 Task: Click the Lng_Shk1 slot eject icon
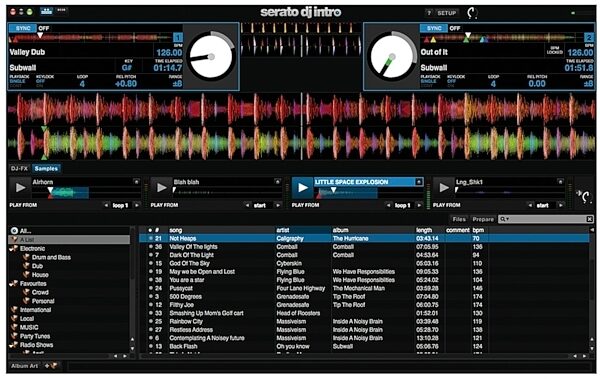click(x=560, y=182)
